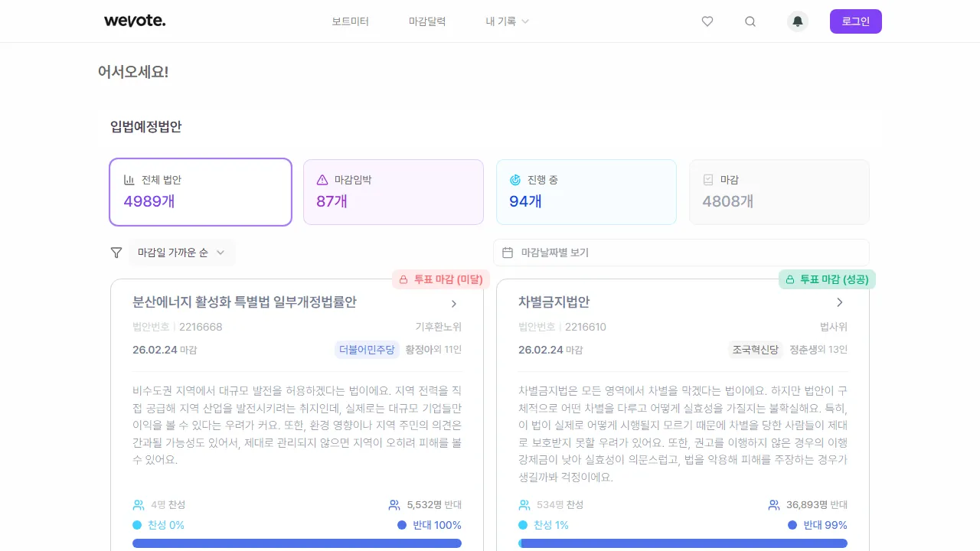This screenshot has height=551, width=980.
Task: Open the notification bell
Action: pos(797,21)
